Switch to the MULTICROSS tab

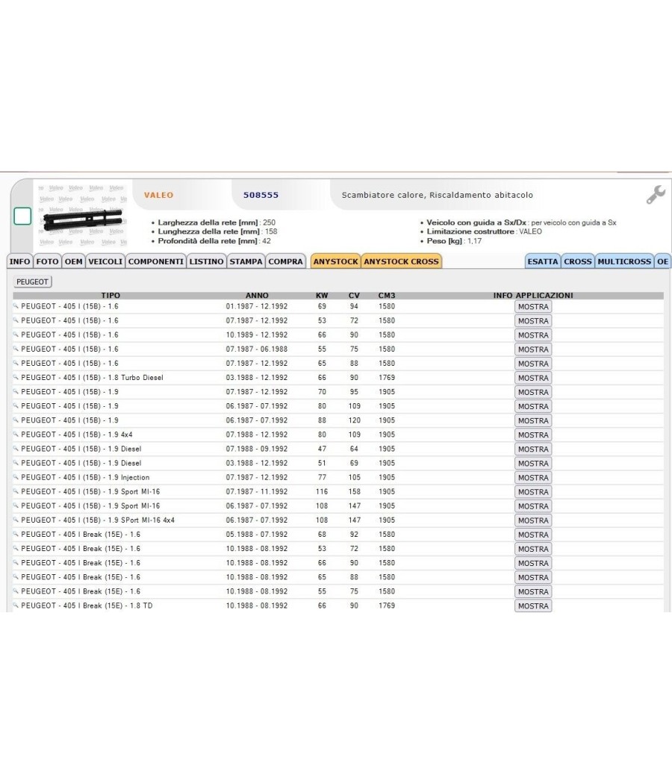(x=624, y=261)
